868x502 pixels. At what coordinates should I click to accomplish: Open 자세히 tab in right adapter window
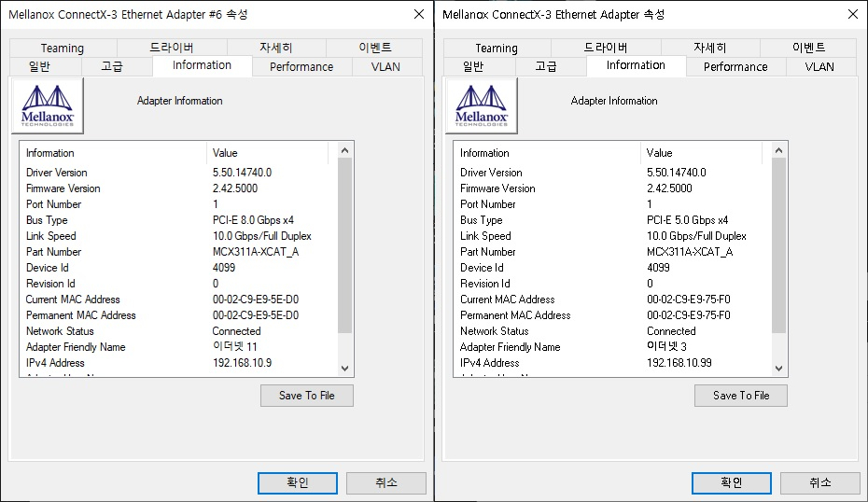[710, 49]
